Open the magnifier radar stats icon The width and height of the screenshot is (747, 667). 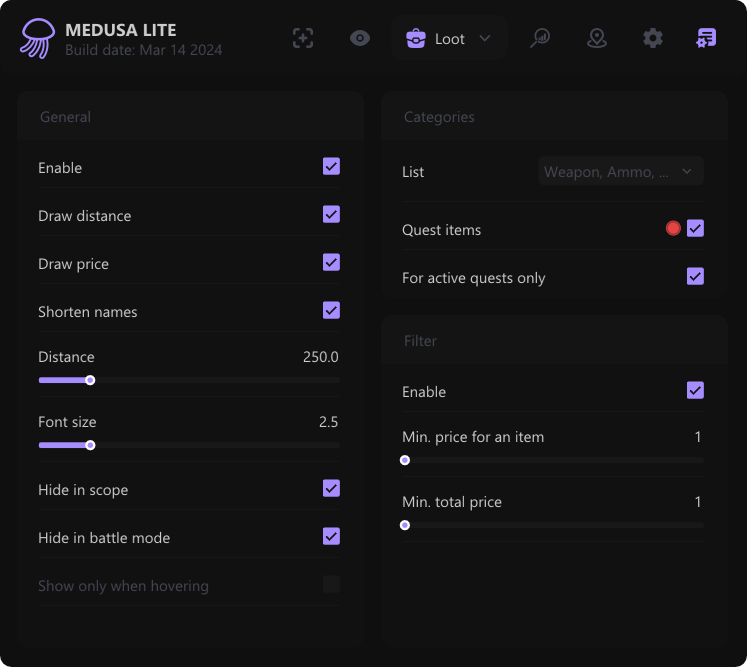coord(540,38)
